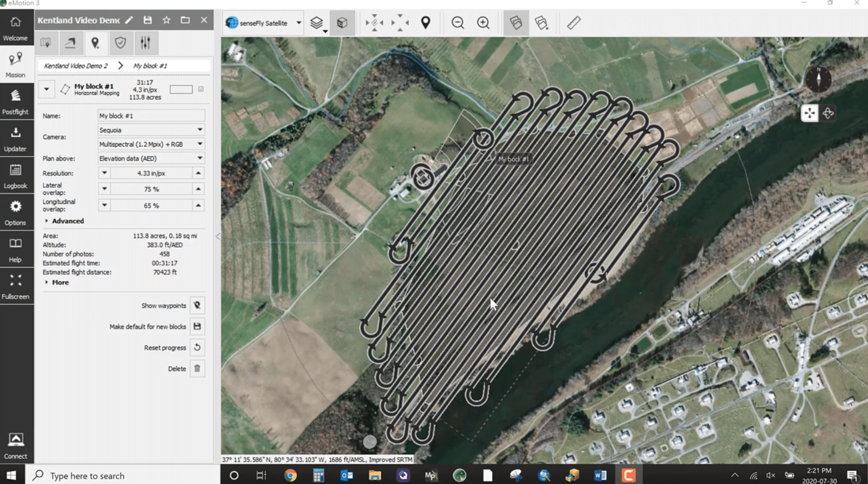
Task: Increase Lateral overlap with the up stepper
Action: click(198, 189)
